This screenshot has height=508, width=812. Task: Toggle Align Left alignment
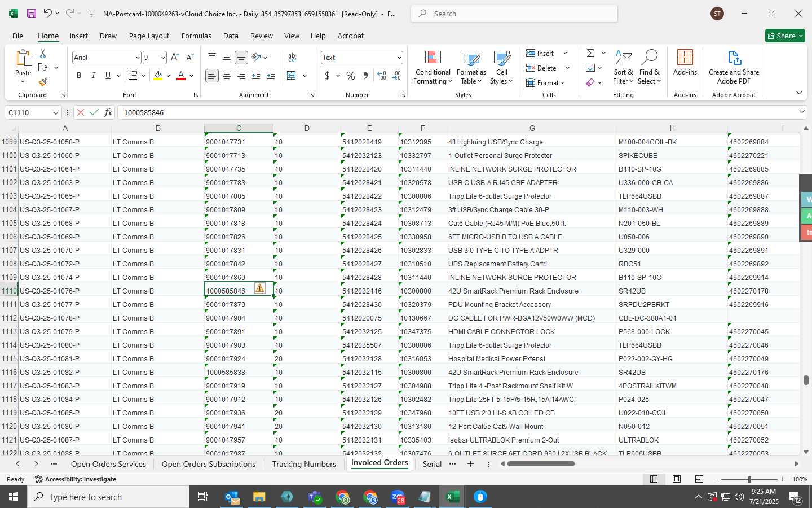coord(212,76)
